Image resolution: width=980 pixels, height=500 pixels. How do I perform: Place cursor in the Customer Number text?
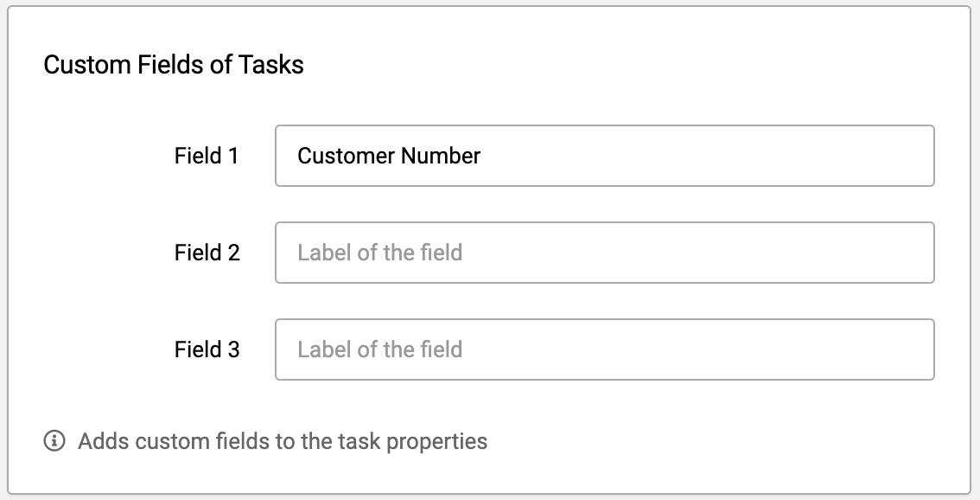pyautogui.click(x=389, y=156)
